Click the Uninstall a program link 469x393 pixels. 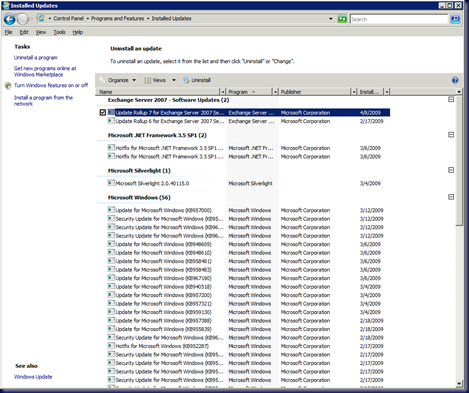36,58
